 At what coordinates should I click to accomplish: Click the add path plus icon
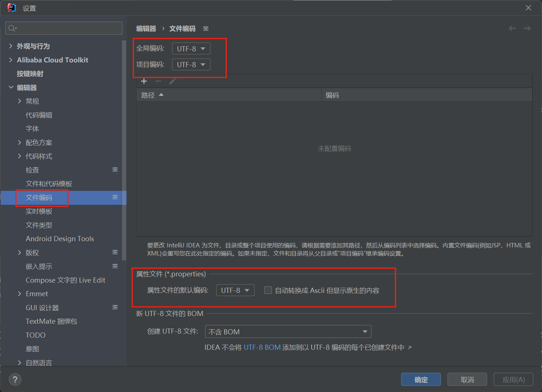[144, 81]
